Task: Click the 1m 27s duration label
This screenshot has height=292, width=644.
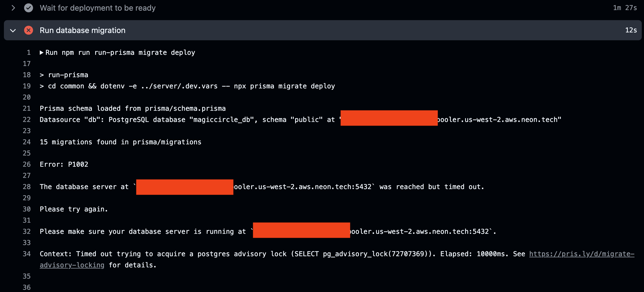Action: 625,8
